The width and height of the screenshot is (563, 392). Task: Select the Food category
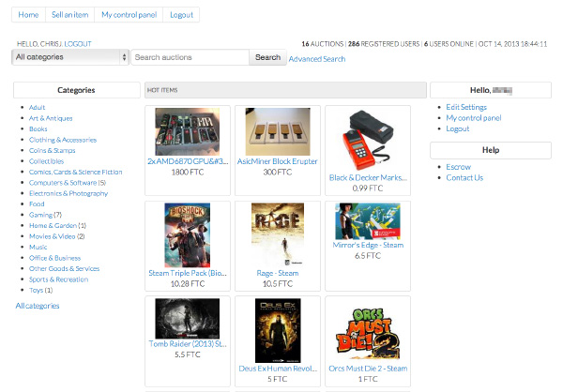(37, 204)
